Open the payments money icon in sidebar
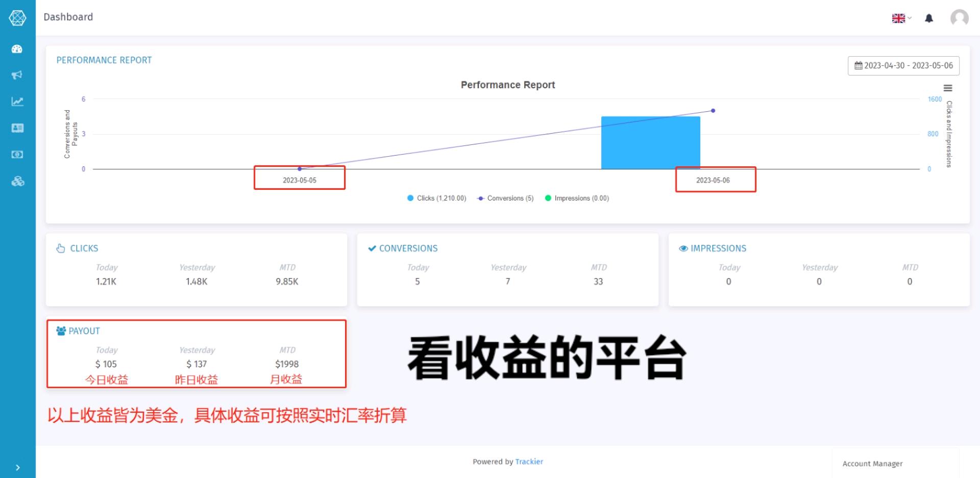This screenshot has height=478, width=980. click(x=17, y=155)
